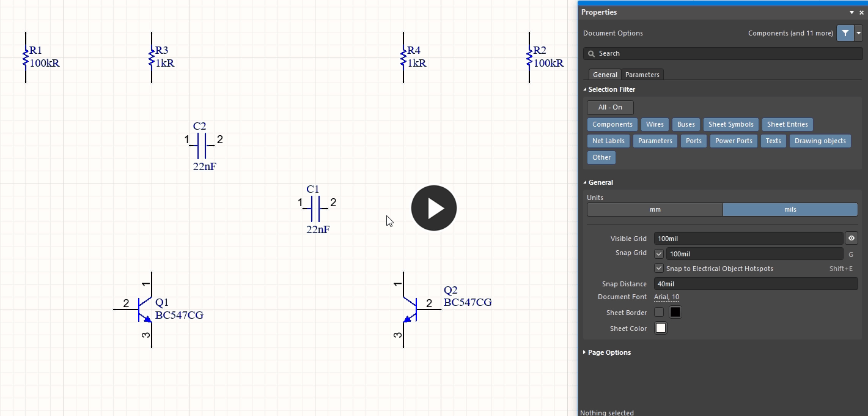Viewport: 868px width, 416px height.
Task: Toggle Wires in the Selection Filter
Action: pos(655,124)
